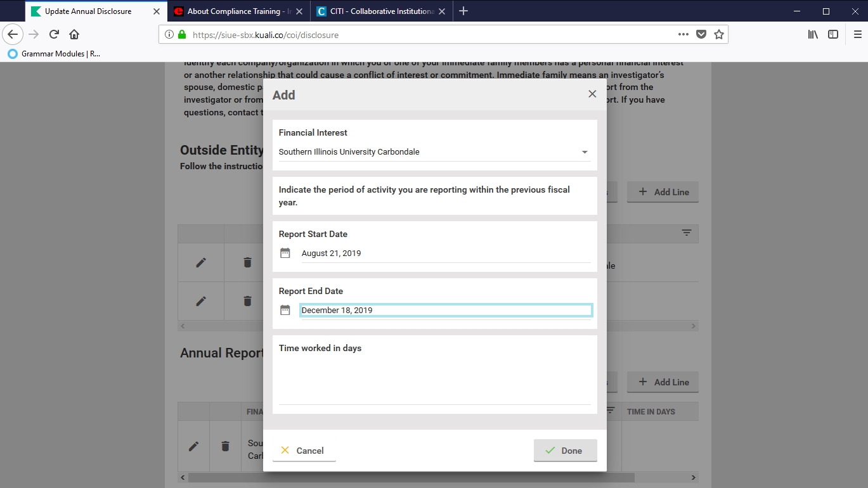The image size is (868, 488).
Task: Cancel the Add dialog
Action: [x=304, y=451]
